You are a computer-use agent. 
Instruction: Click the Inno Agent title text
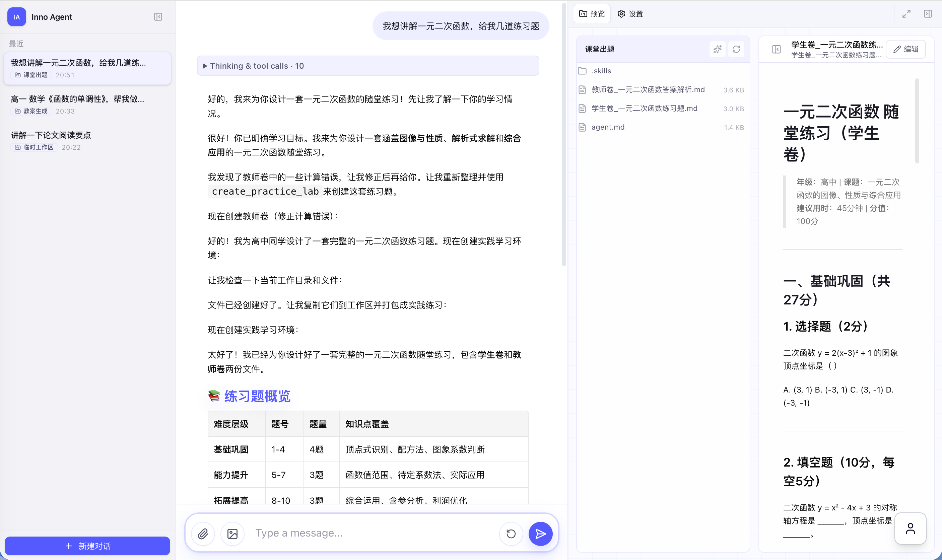point(52,17)
